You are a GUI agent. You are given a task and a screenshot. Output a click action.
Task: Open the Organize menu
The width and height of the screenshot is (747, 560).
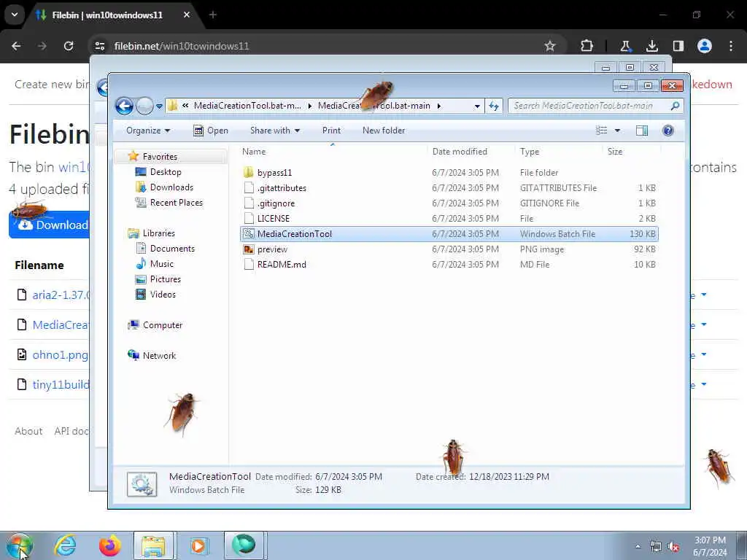point(147,131)
